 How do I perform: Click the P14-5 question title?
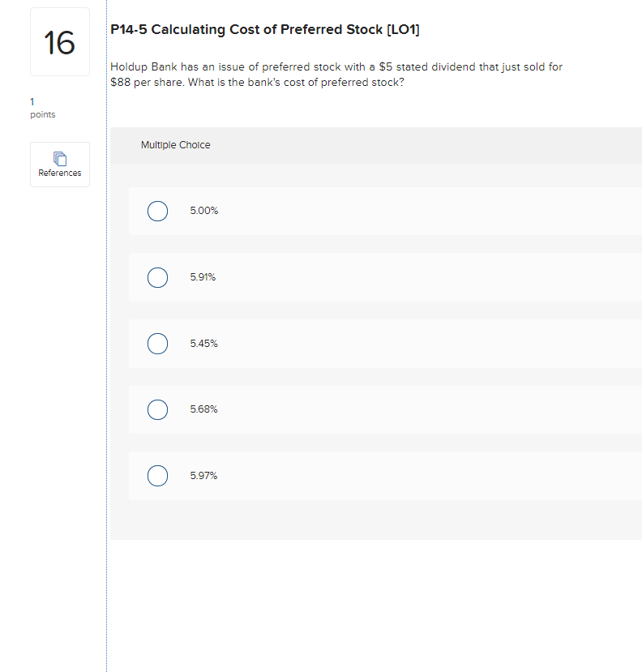[265, 29]
